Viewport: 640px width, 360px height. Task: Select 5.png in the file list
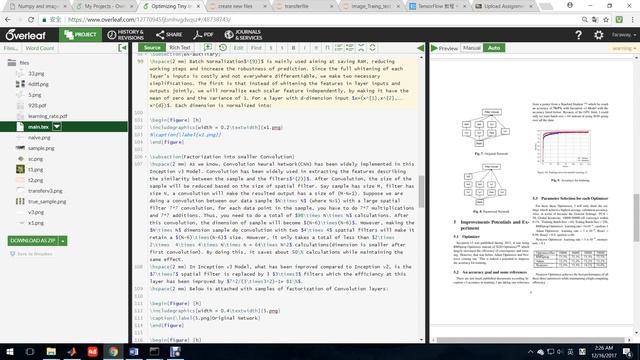pyautogui.click(x=35, y=95)
